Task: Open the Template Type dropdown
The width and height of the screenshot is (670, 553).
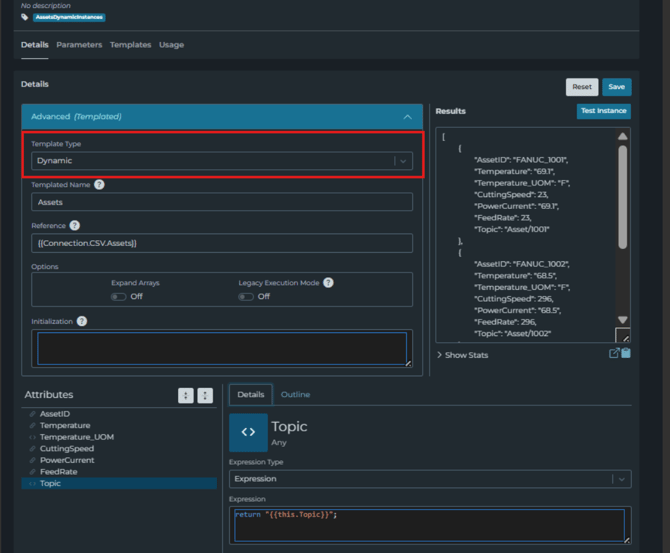Action: 222,161
